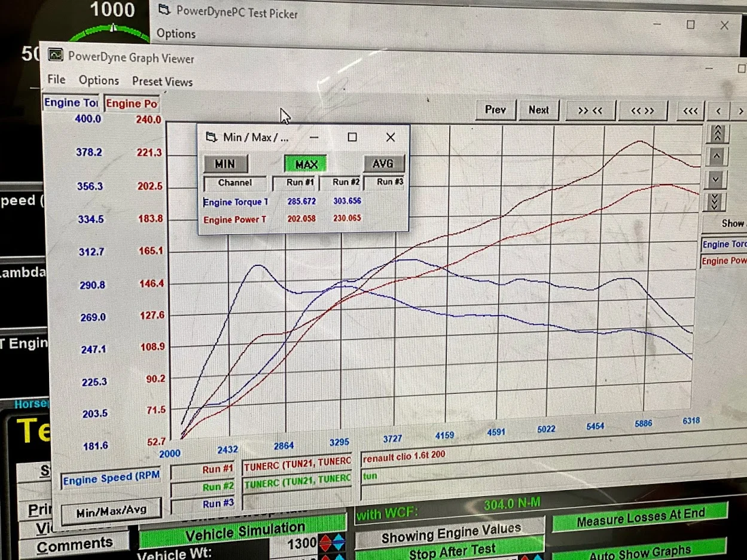Click the 202.058 power value

(x=301, y=219)
